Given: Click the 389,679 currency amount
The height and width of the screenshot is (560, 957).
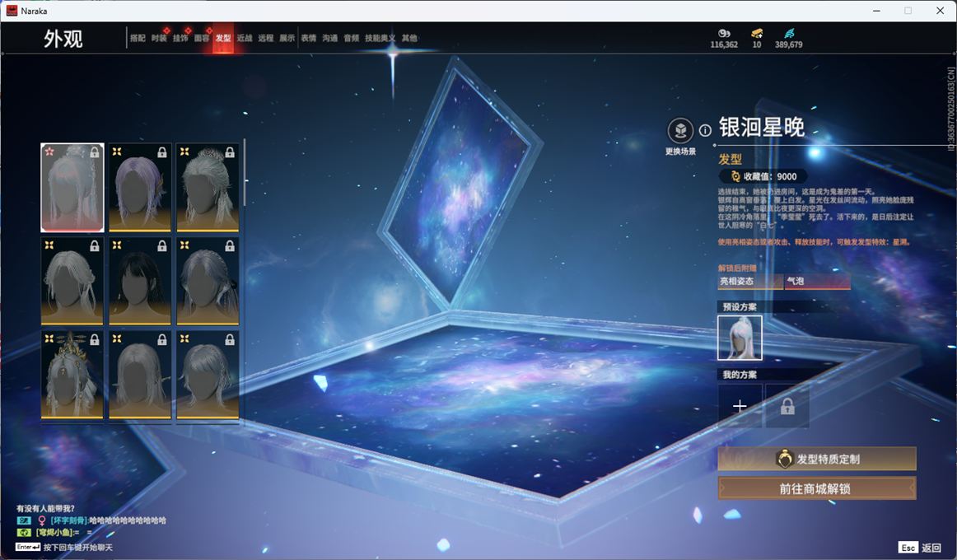Looking at the screenshot, I should [x=788, y=44].
